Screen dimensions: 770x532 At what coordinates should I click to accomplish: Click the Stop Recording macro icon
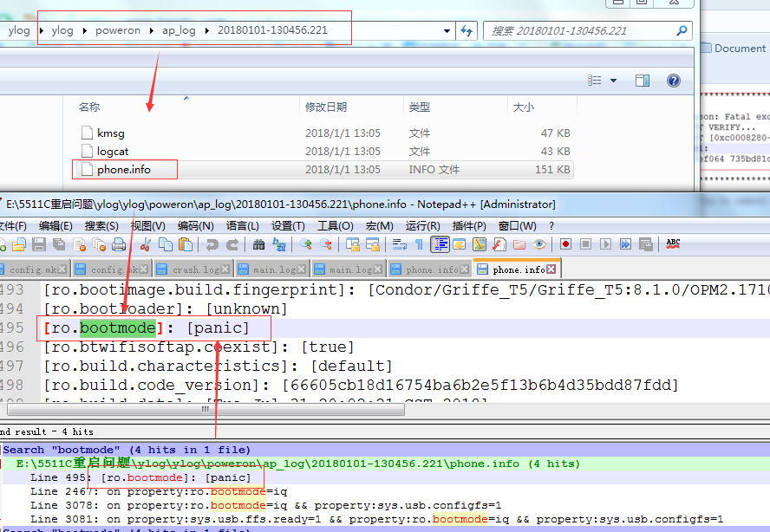coord(585,244)
